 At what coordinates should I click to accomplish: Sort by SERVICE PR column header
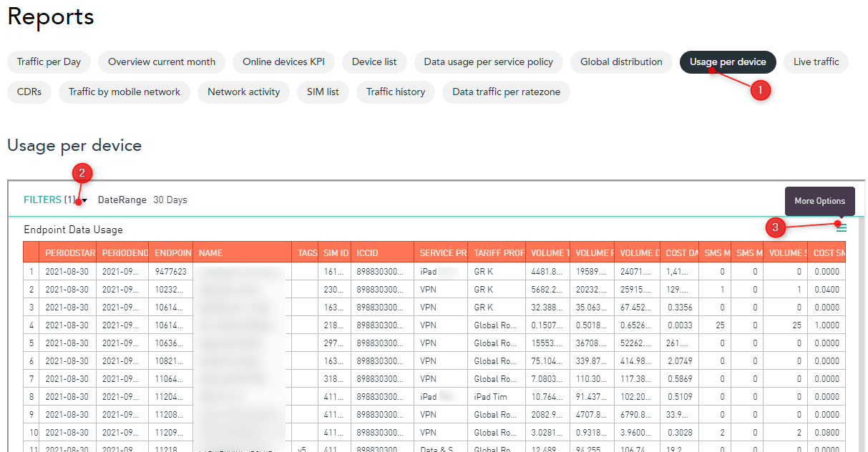441,252
